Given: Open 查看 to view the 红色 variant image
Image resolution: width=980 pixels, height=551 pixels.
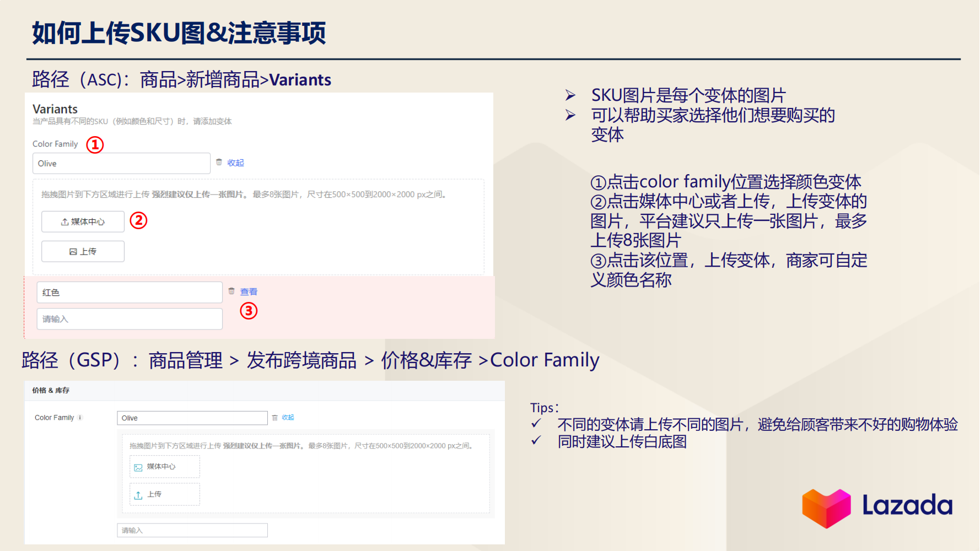Looking at the screenshot, I should tap(249, 291).
